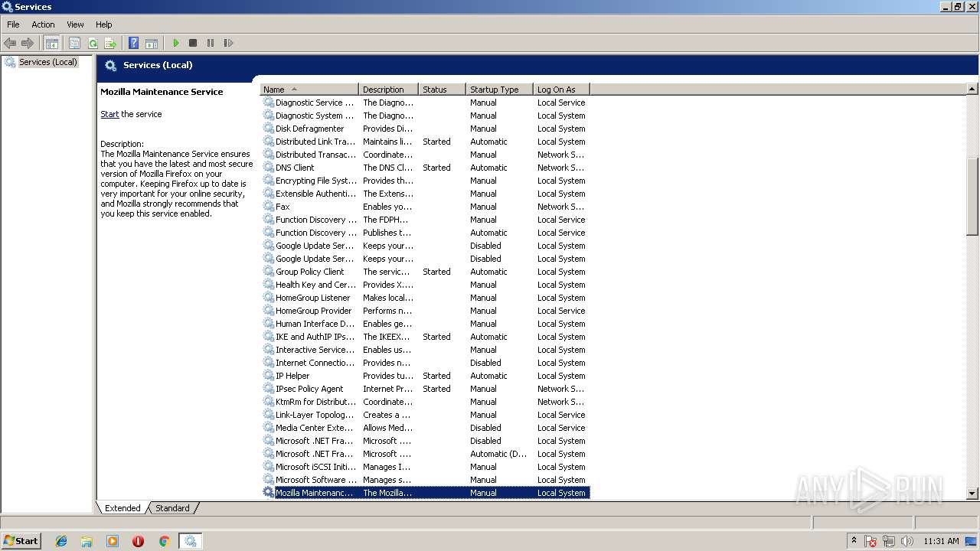Switch to the Extended tab
The height and width of the screenshot is (551, 980).
click(122, 508)
